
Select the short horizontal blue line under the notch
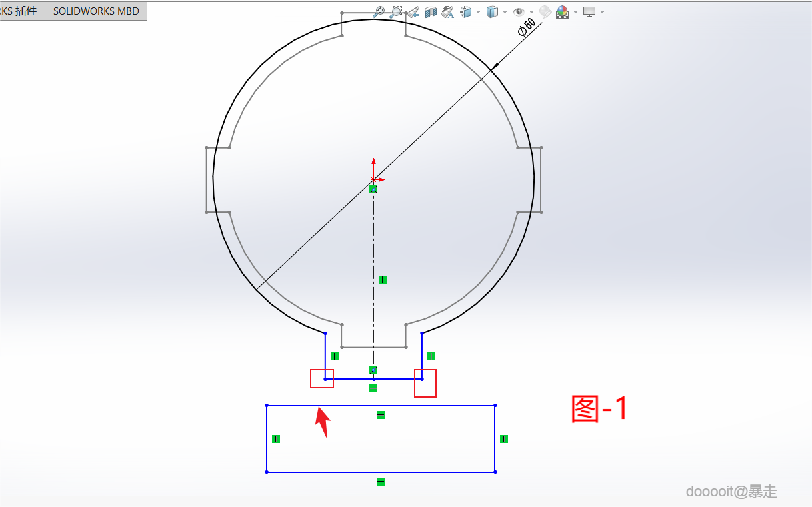(373, 379)
